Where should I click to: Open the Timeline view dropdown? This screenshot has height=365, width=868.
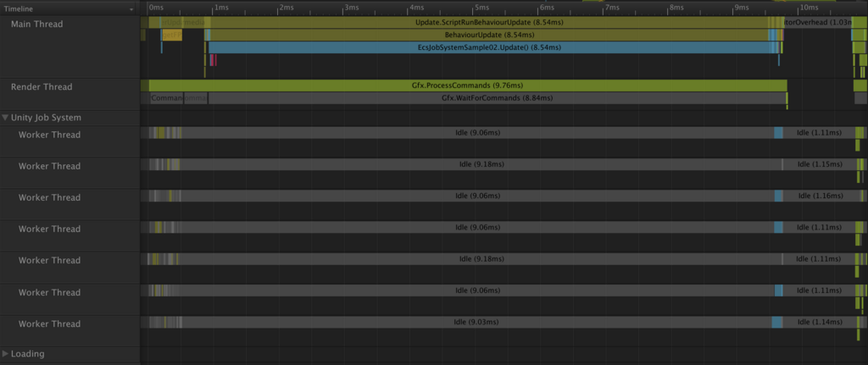70,8
